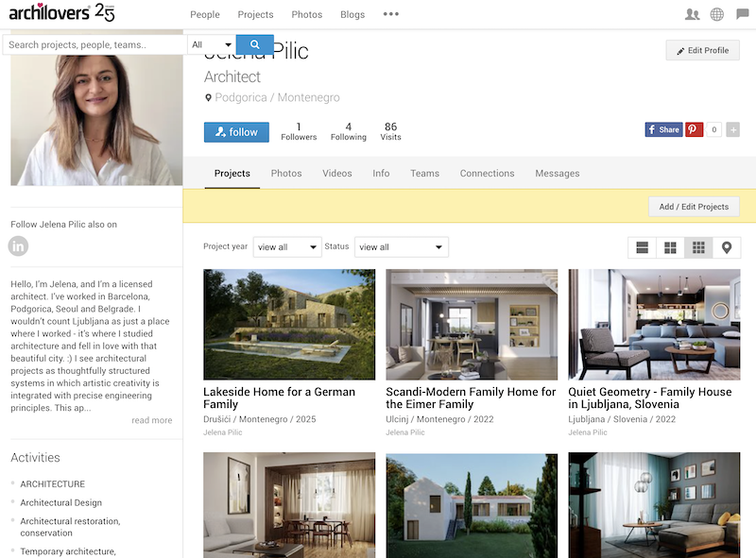Switch to map location view
The width and height of the screenshot is (756, 558).
[x=726, y=247]
